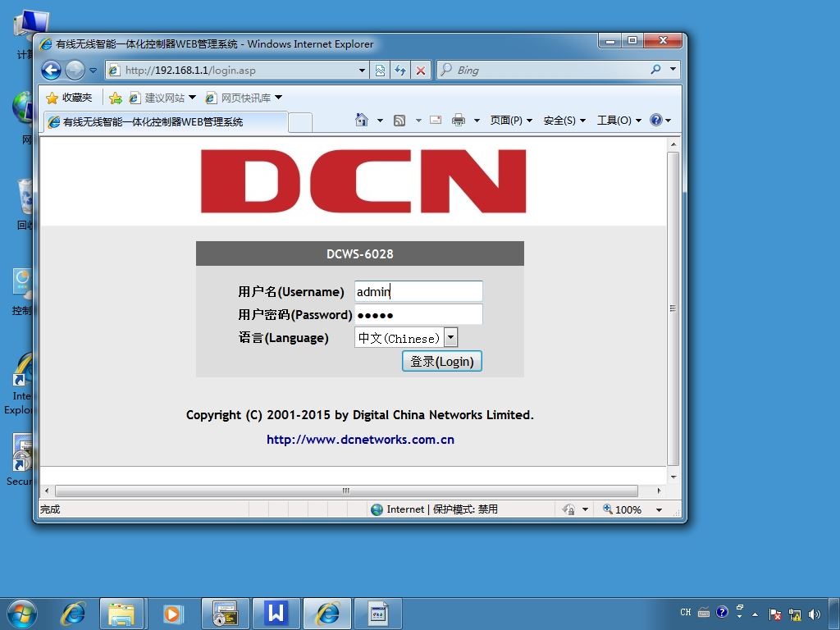
Task: Click the Refresh page icon
Action: click(400, 71)
